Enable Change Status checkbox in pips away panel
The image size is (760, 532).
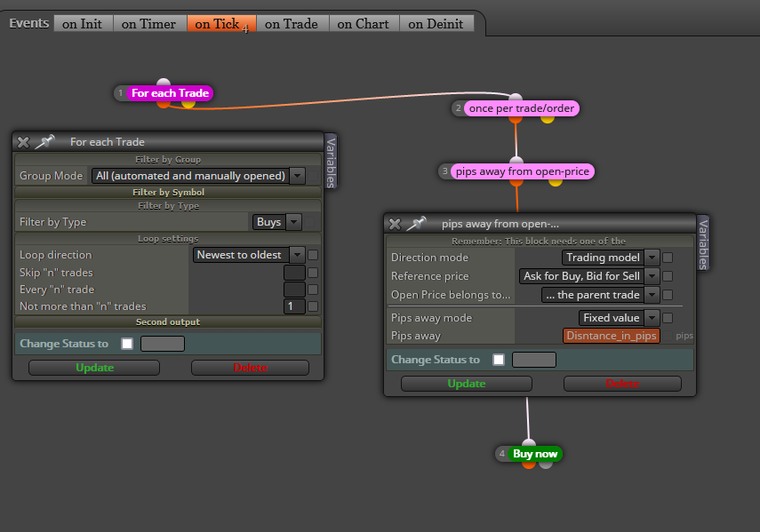[x=499, y=360]
